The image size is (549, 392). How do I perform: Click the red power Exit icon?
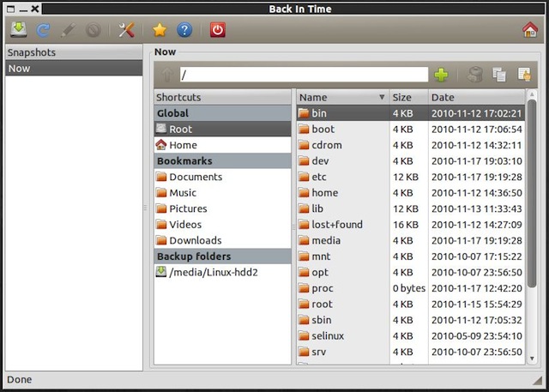(217, 30)
